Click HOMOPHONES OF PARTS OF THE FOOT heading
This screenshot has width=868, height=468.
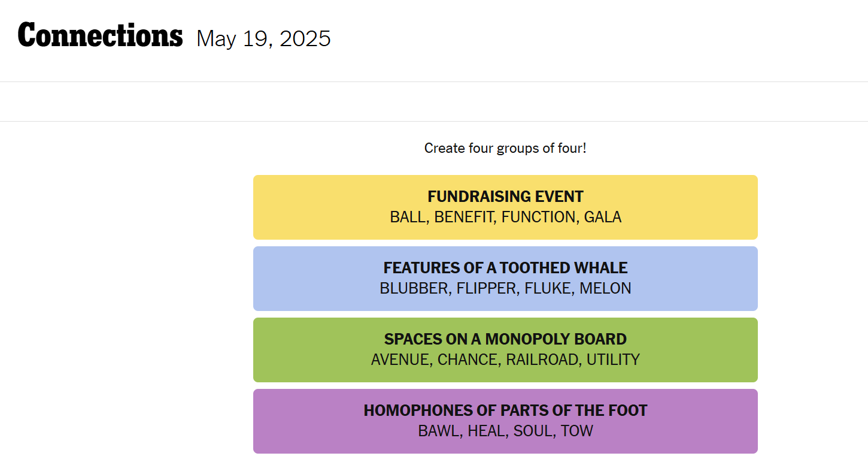tap(505, 410)
